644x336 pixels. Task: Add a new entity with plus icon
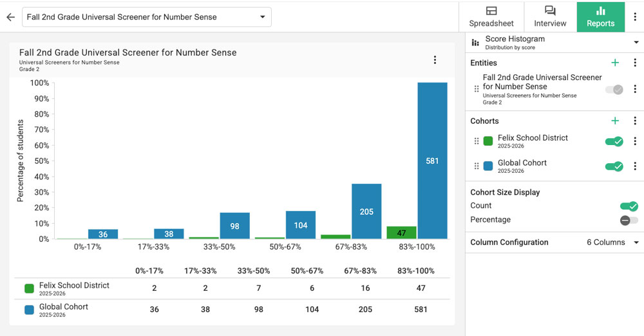(615, 63)
